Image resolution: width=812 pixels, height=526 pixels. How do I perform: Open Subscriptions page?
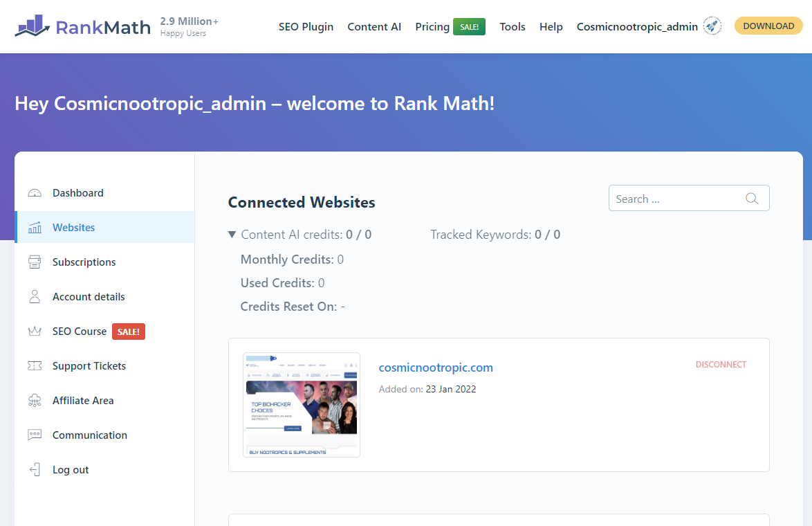[x=84, y=262]
